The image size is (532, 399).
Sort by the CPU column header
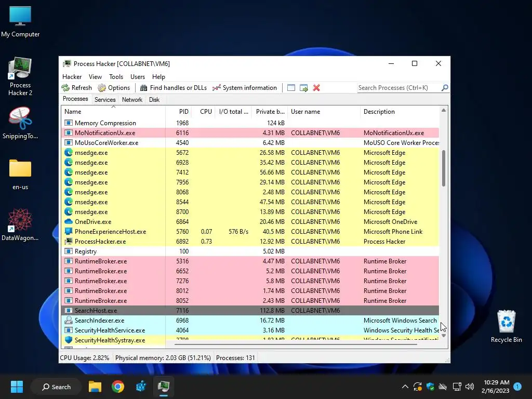tap(203, 112)
